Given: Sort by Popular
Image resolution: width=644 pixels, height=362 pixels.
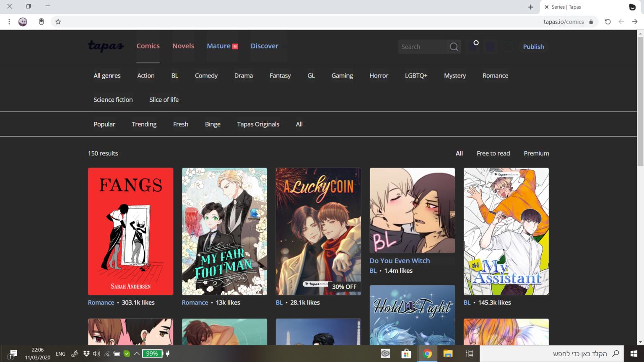Looking at the screenshot, I should click(104, 124).
